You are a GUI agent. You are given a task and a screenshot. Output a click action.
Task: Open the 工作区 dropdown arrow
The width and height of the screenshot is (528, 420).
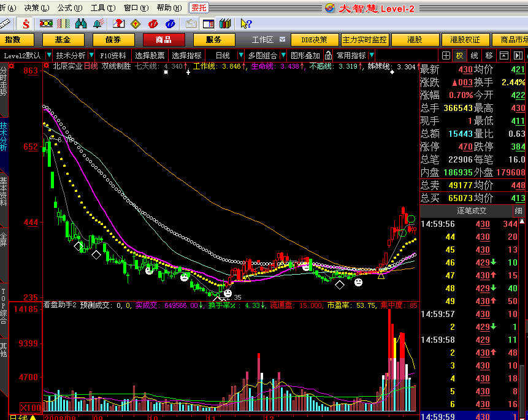[x=283, y=40]
